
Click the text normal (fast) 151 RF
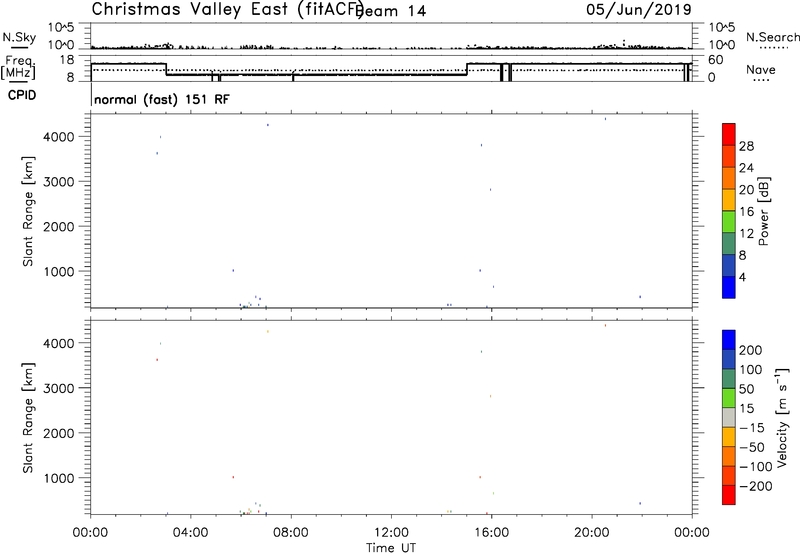tap(162, 99)
